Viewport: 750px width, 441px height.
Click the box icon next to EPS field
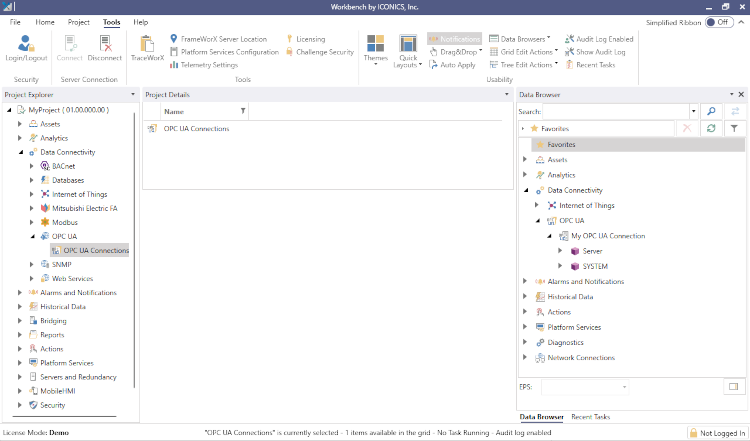734,386
